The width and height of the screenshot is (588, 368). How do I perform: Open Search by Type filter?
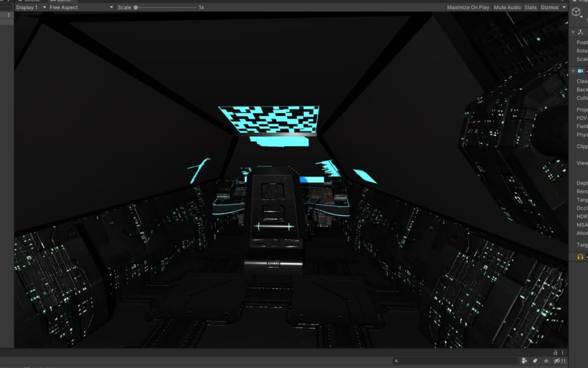(x=524, y=361)
